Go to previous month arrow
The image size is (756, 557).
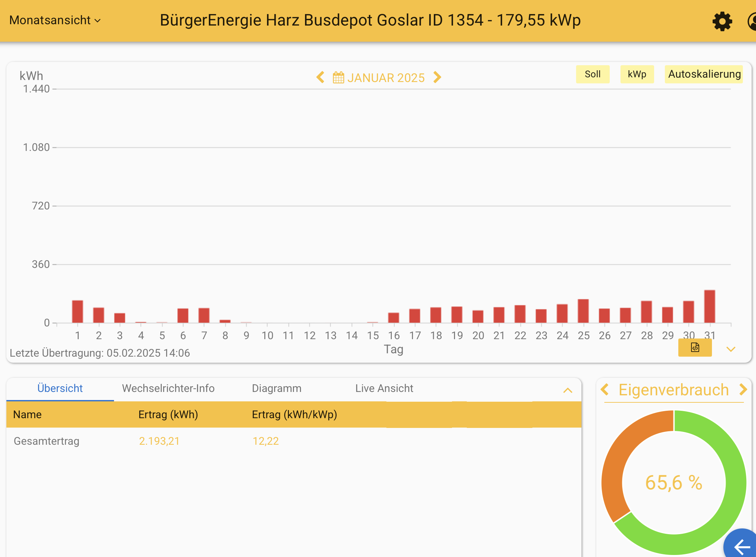(320, 78)
